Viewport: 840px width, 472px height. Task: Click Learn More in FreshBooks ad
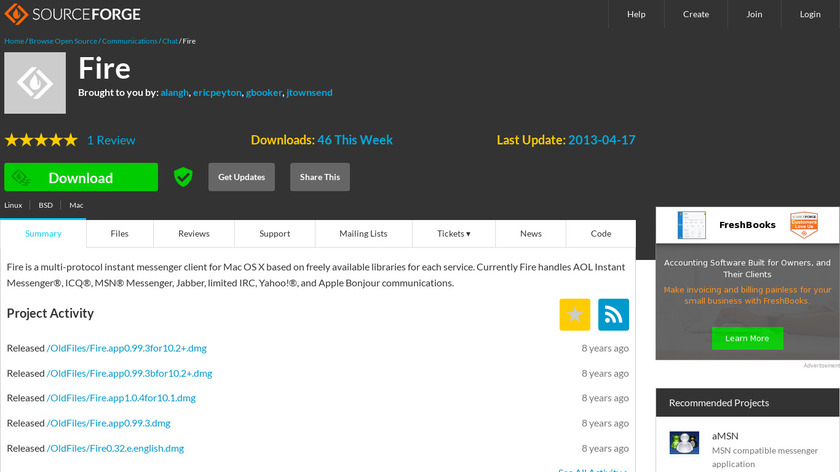[x=747, y=338]
